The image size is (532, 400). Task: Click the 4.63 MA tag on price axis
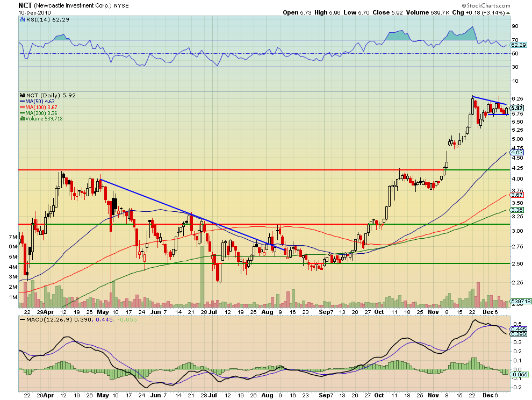517,153
